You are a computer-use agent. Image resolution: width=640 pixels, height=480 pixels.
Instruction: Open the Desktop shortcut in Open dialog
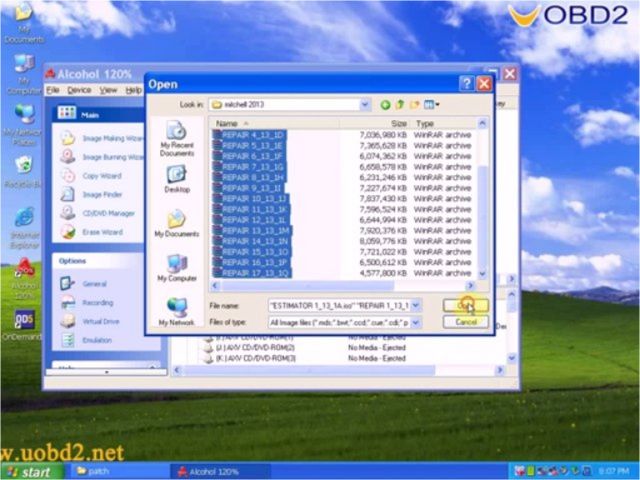pyautogui.click(x=177, y=179)
